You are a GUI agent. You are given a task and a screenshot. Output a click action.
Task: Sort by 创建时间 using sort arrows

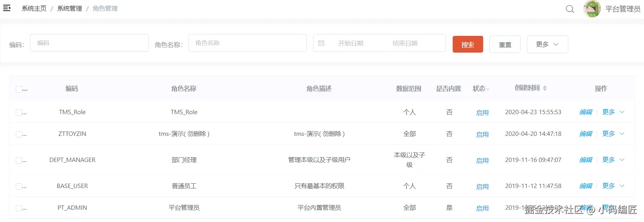coord(545,88)
